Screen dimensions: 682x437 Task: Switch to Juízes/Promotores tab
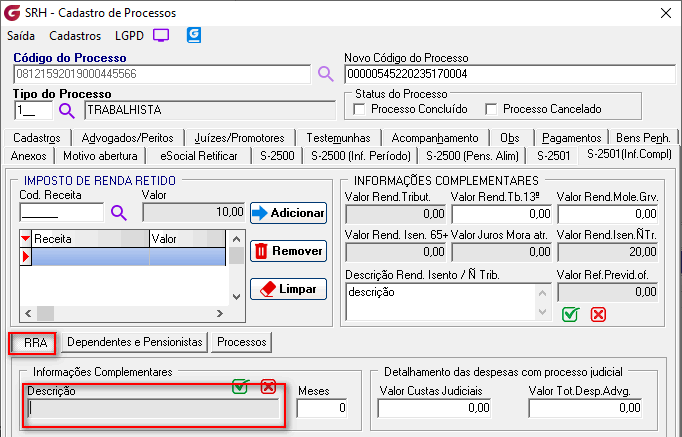[239, 138]
